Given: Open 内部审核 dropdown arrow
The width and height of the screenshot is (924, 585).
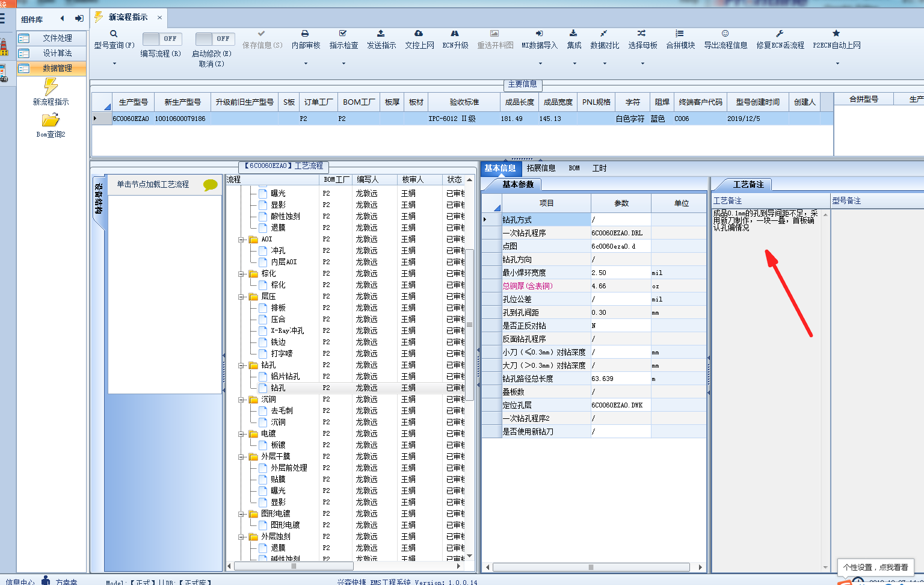Looking at the screenshot, I should (306, 63).
